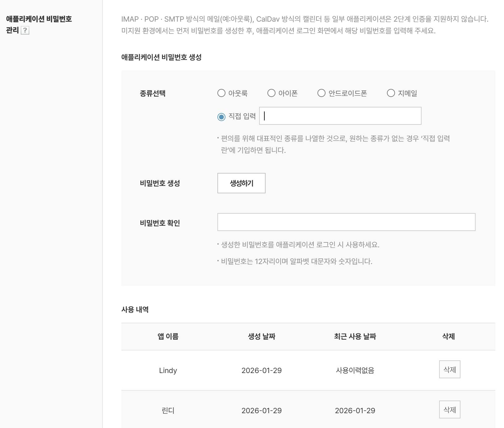Click the 비밀번호 확인 input box
Viewport: 504px width, 428px height.
346,222
